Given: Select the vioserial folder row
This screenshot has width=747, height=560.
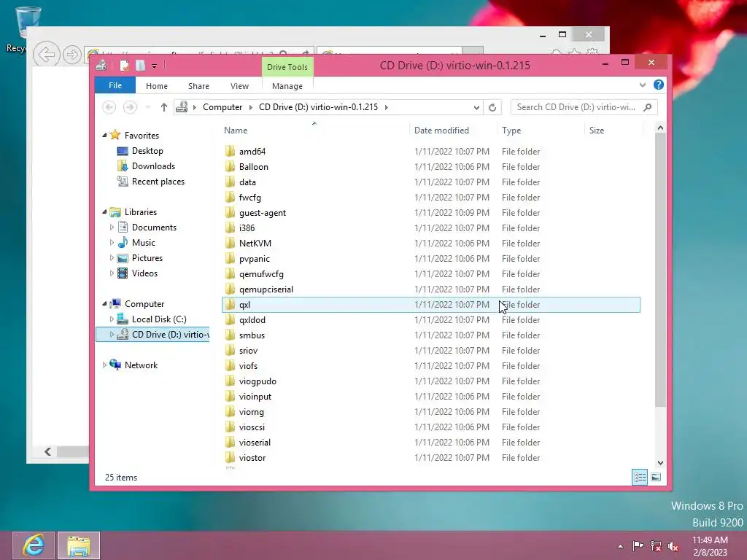Looking at the screenshot, I should (430, 443).
